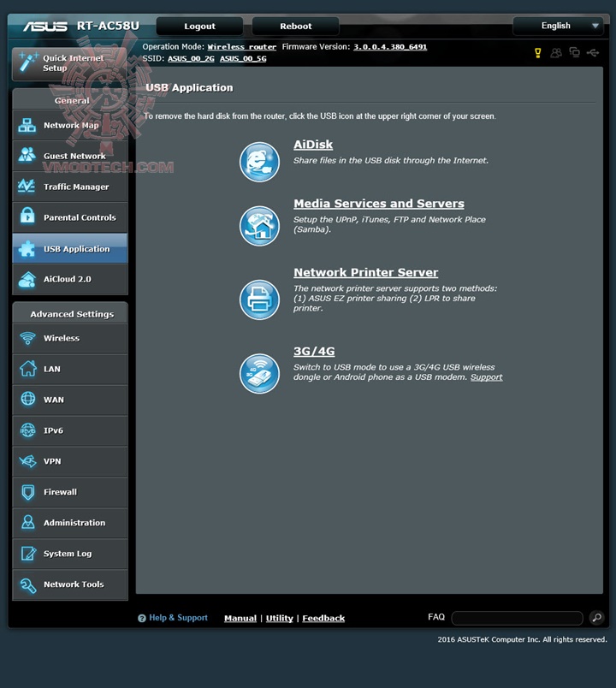
Task: Open Administration settings
Action: pos(70,523)
